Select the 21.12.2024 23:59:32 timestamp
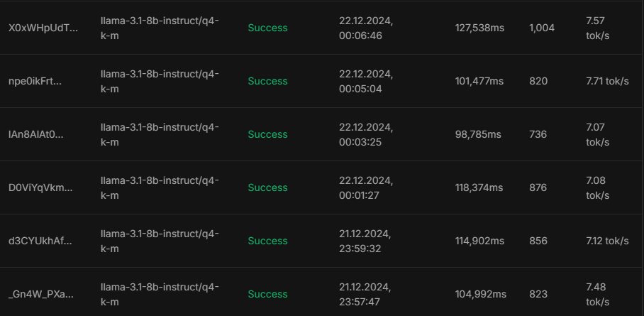Screen dimensions: 644x316 coord(365,241)
